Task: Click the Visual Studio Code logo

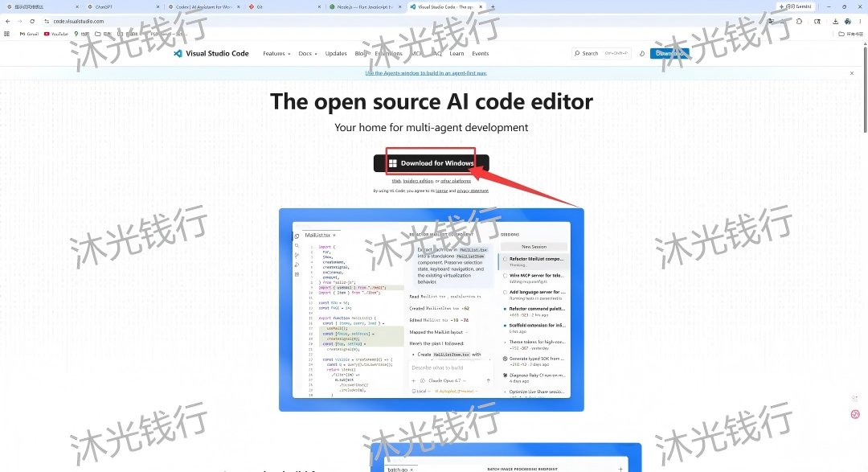Action: (211, 53)
